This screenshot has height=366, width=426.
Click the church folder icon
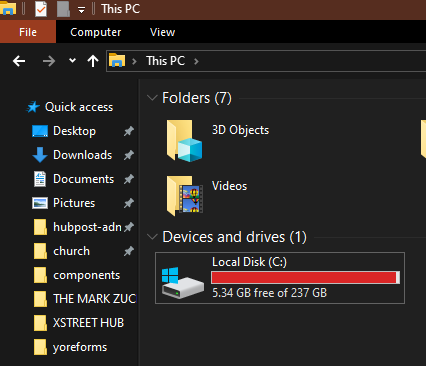click(x=40, y=251)
